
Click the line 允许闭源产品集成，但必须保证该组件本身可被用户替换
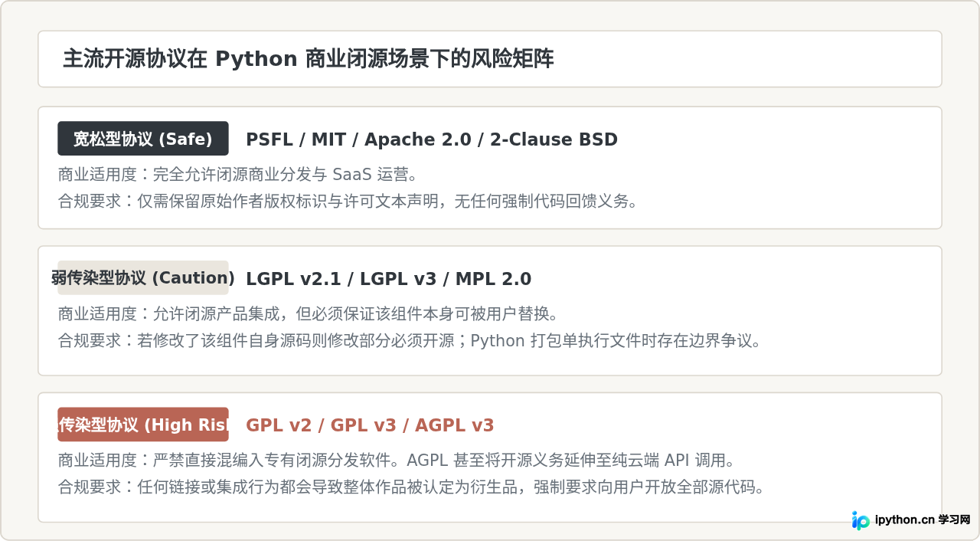(309, 314)
